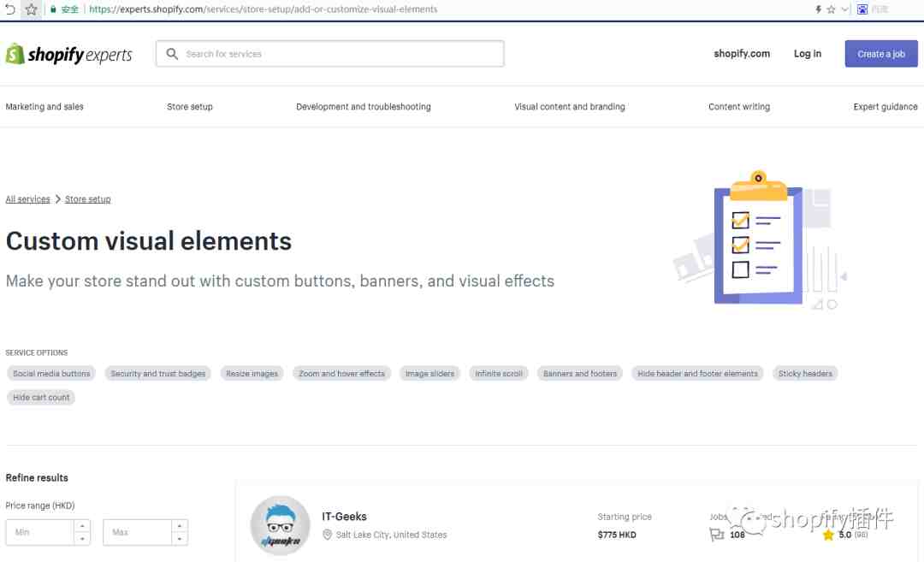The width and height of the screenshot is (924, 562).
Task: Click the clipboard checklist illustration
Action: pyautogui.click(x=758, y=239)
